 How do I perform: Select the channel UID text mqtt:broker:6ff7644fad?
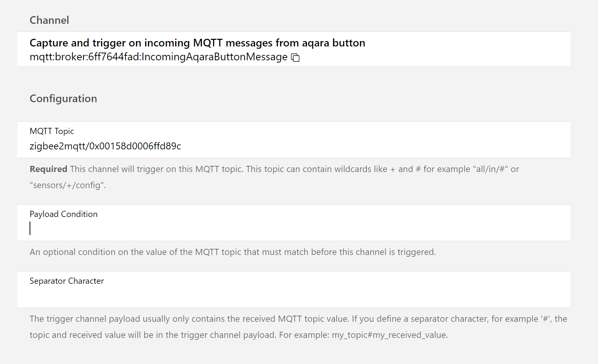[x=158, y=57]
